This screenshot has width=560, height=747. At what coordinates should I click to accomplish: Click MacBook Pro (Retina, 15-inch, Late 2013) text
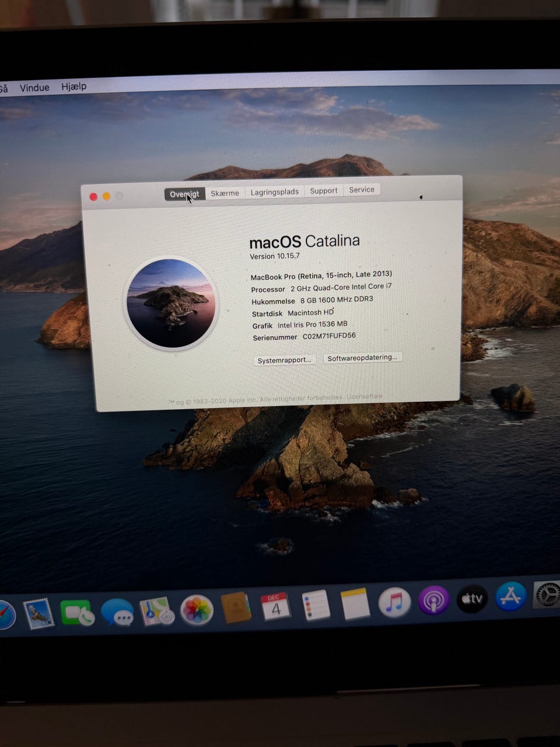[x=321, y=275]
